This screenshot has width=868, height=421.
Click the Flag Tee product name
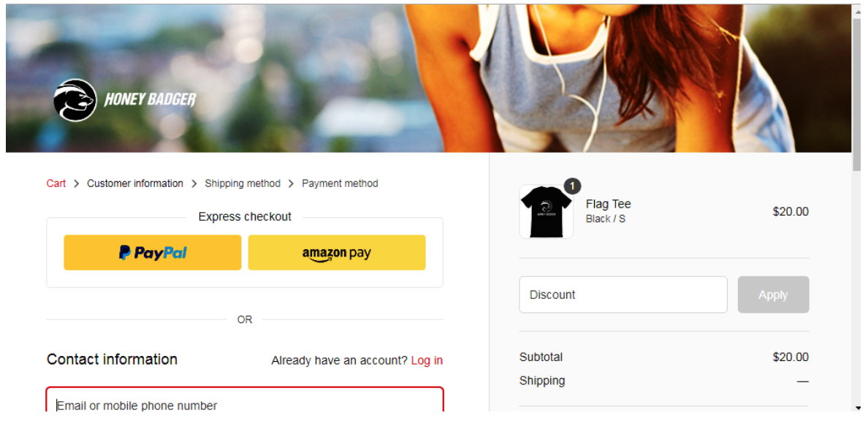pos(608,204)
